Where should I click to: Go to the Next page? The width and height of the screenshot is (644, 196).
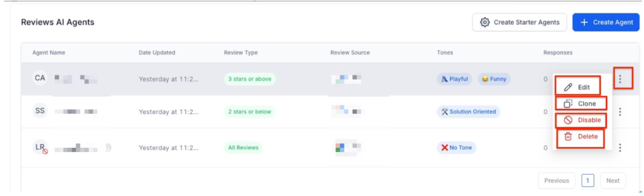pyautogui.click(x=613, y=180)
